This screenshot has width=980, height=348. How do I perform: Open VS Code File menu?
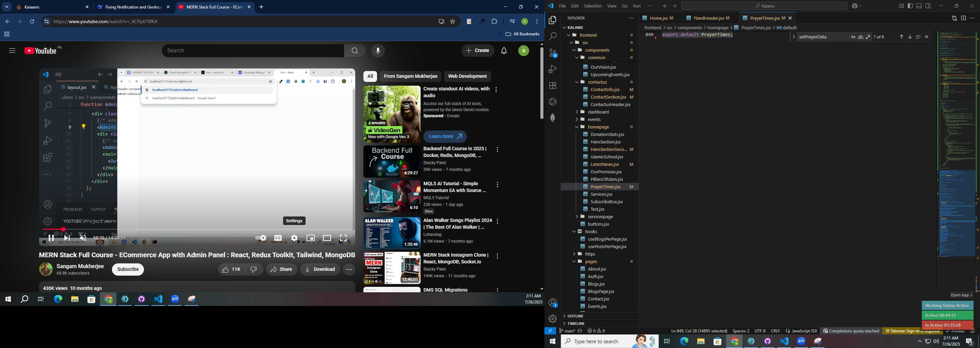point(562,6)
